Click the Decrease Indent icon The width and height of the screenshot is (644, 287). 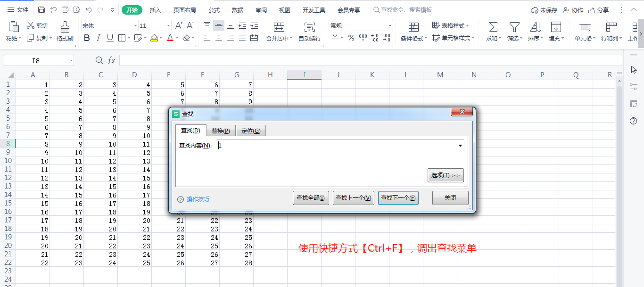point(242,25)
